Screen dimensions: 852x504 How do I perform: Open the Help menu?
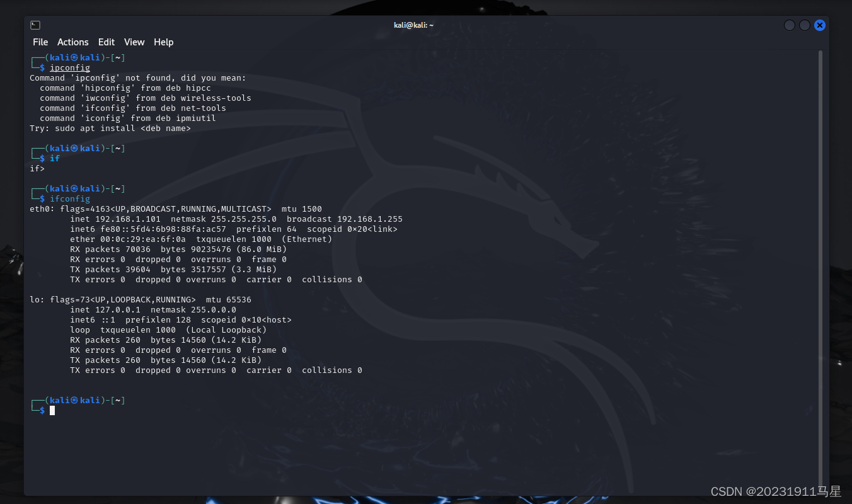click(163, 42)
